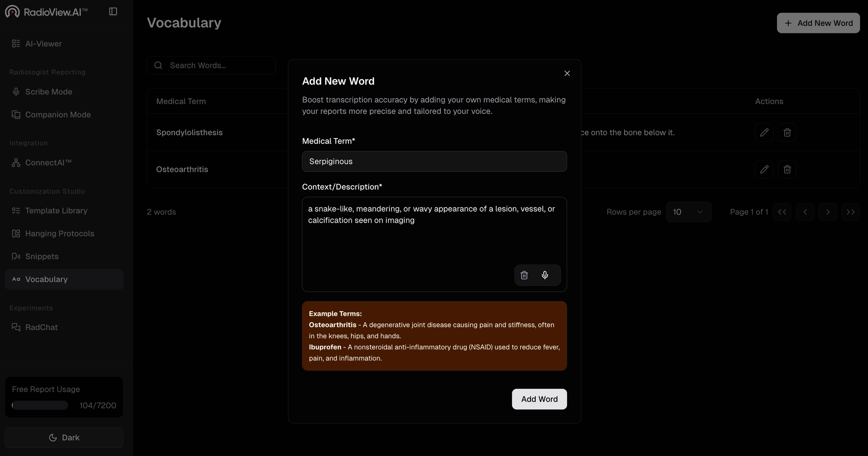Go to ConnectAI integration

[x=64, y=163]
